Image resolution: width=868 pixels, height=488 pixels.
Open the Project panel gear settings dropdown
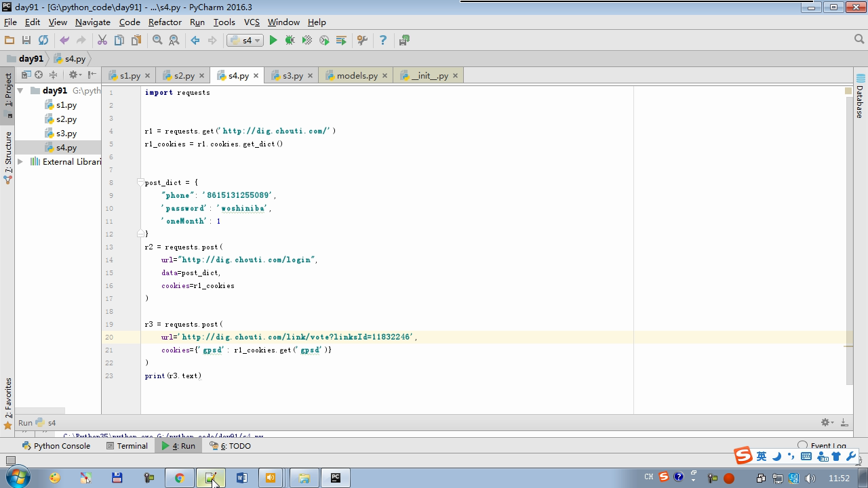coord(74,75)
